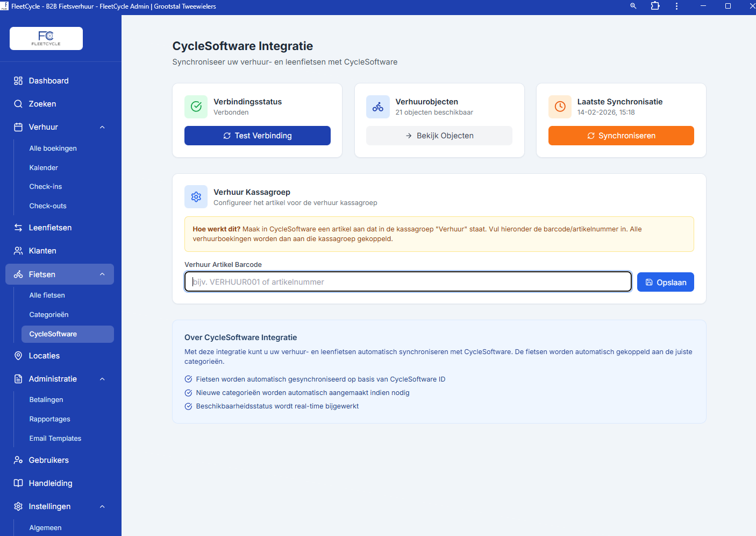
Task: Click the FleetCycle logo
Action: tap(46, 38)
